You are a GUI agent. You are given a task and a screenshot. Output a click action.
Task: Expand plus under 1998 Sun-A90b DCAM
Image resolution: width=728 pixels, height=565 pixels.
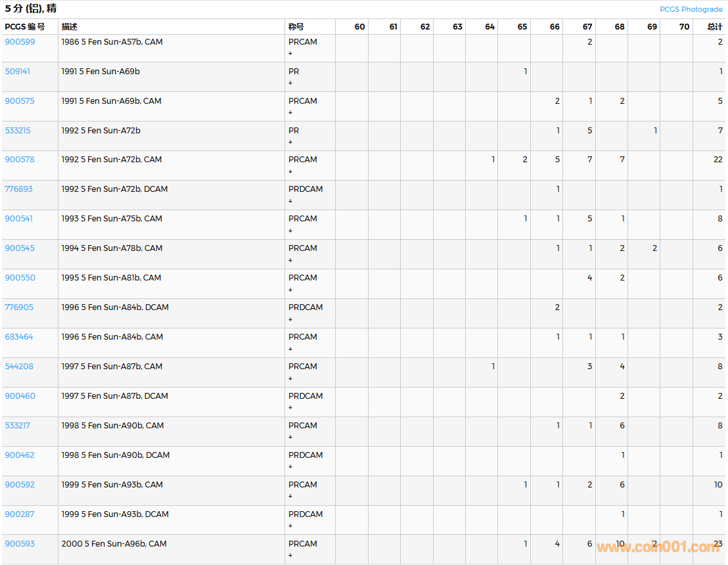tap(290, 467)
